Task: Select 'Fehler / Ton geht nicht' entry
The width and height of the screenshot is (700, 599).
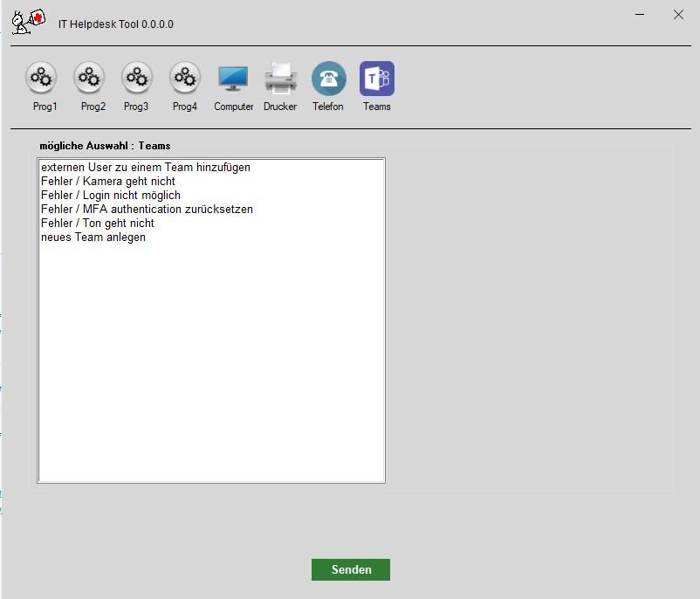Action: click(97, 224)
